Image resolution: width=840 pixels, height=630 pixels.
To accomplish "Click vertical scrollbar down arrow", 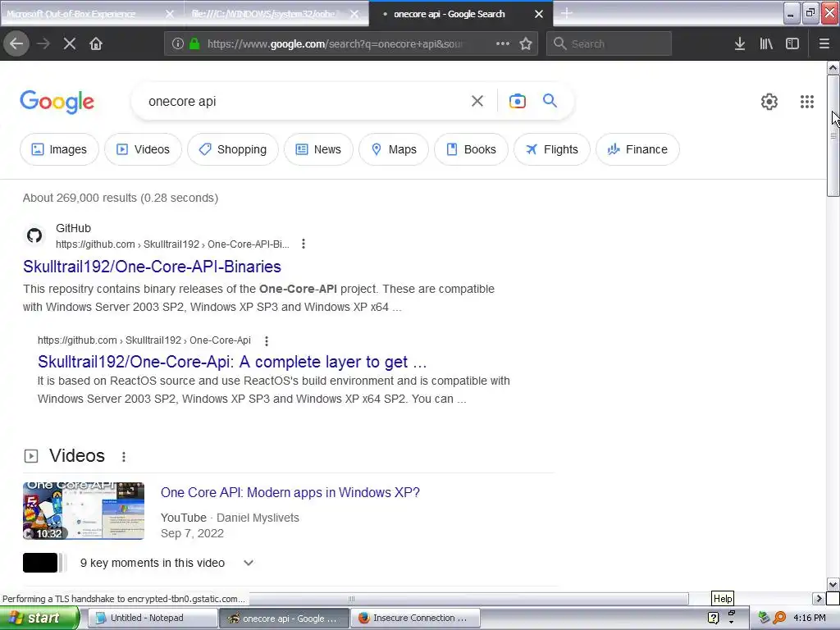I will pos(833,584).
